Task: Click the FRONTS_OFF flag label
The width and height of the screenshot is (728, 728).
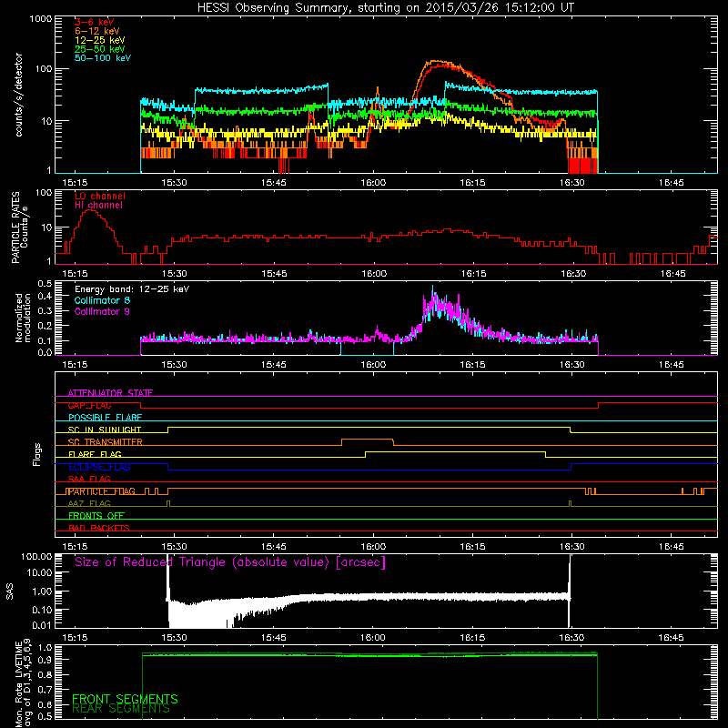Action: [x=96, y=516]
